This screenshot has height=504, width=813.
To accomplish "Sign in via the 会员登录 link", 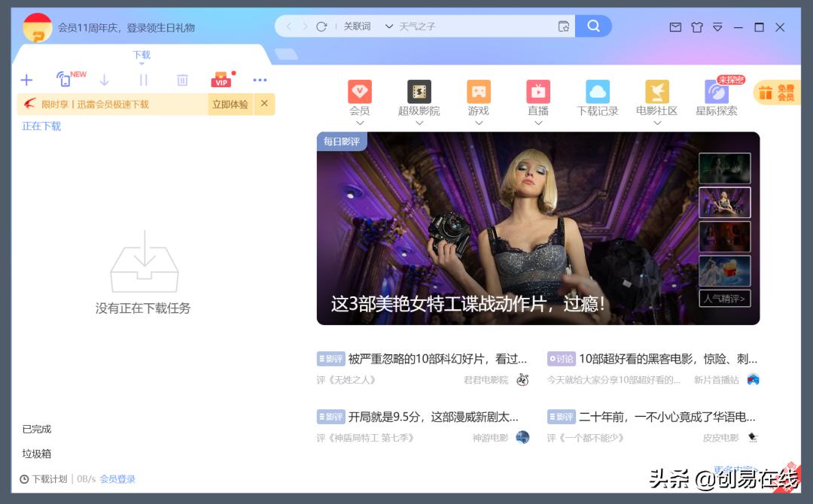I will pyautogui.click(x=117, y=478).
